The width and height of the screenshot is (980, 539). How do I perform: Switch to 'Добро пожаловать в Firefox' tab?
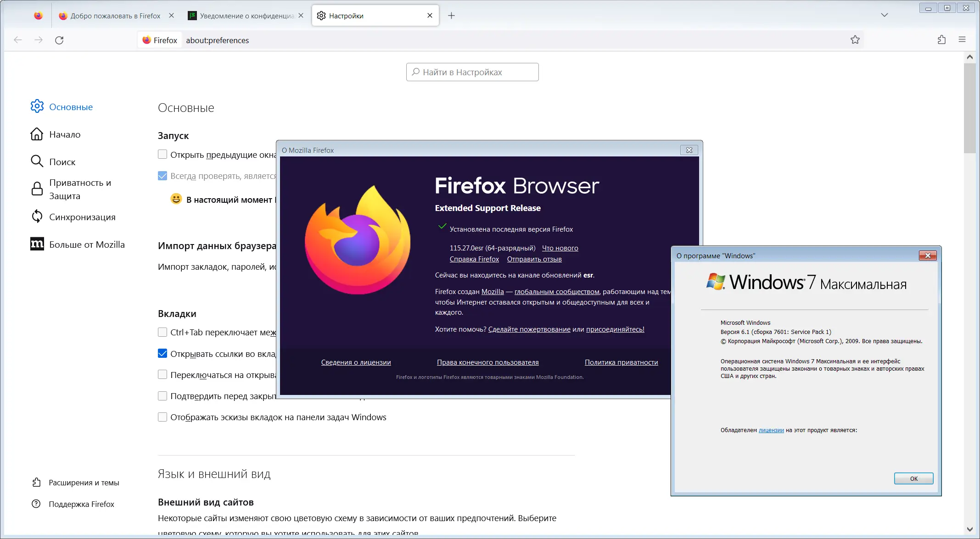[115, 16]
